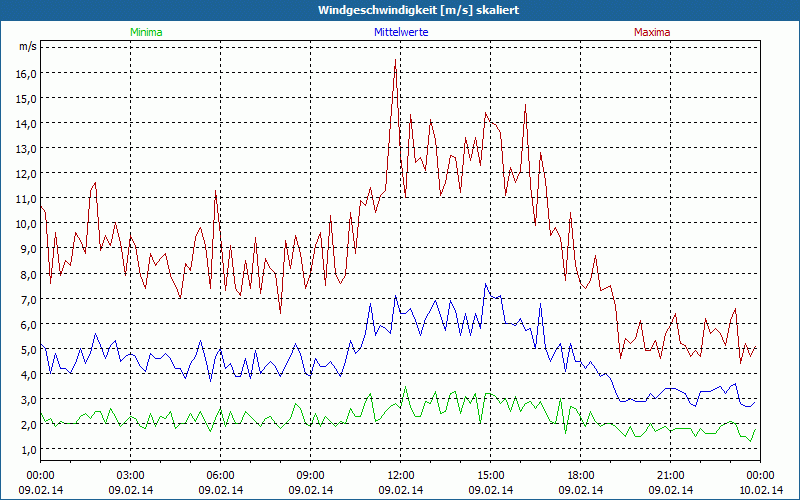Click the 03:00 time axis label
This screenshot has width=800, height=500.
[x=131, y=476]
